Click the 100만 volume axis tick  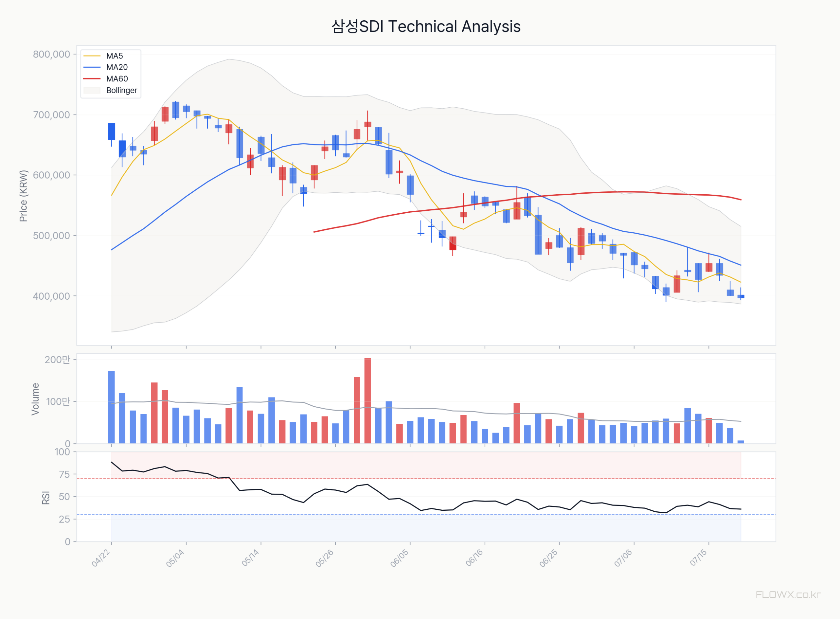tap(58, 402)
